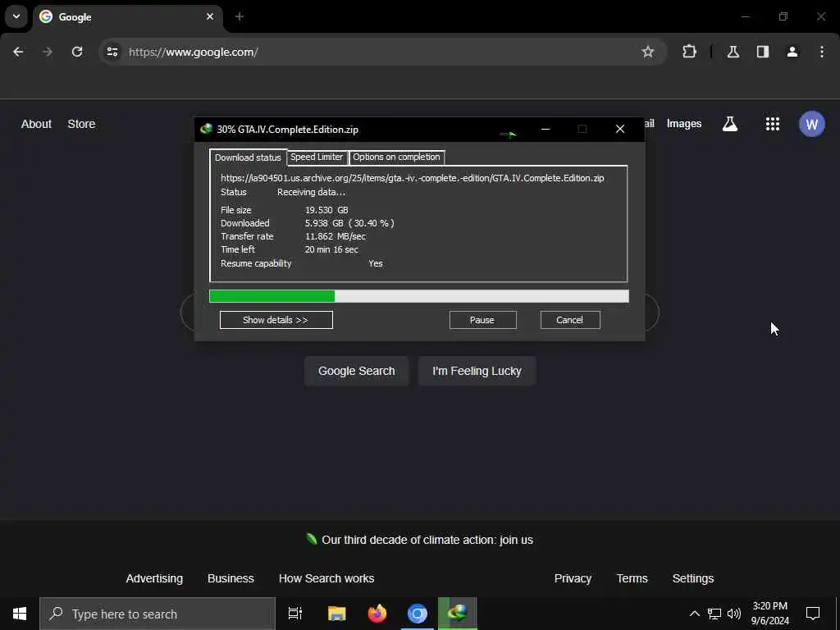The image size is (840, 630).
Task: View site information icon in address bar
Action: point(112,52)
